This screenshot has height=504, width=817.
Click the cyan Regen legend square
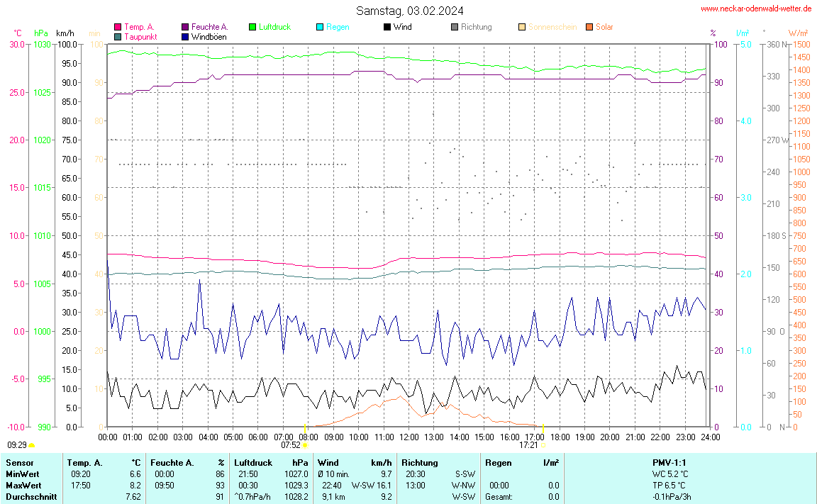tap(319, 27)
